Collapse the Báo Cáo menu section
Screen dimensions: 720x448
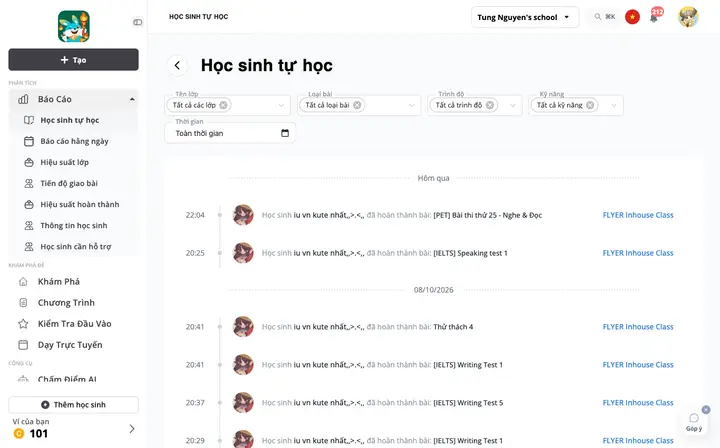[x=132, y=99]
